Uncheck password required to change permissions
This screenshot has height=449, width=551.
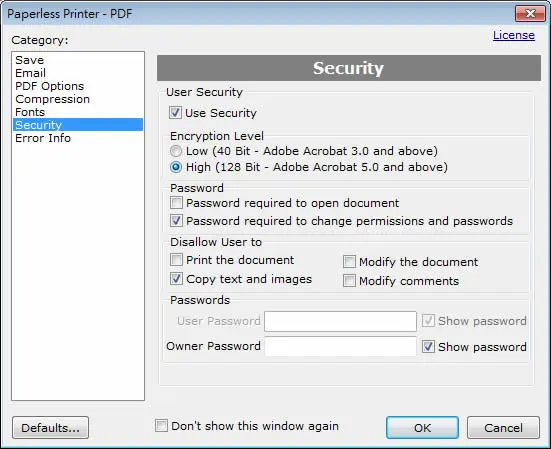click(x=176, y=221)
